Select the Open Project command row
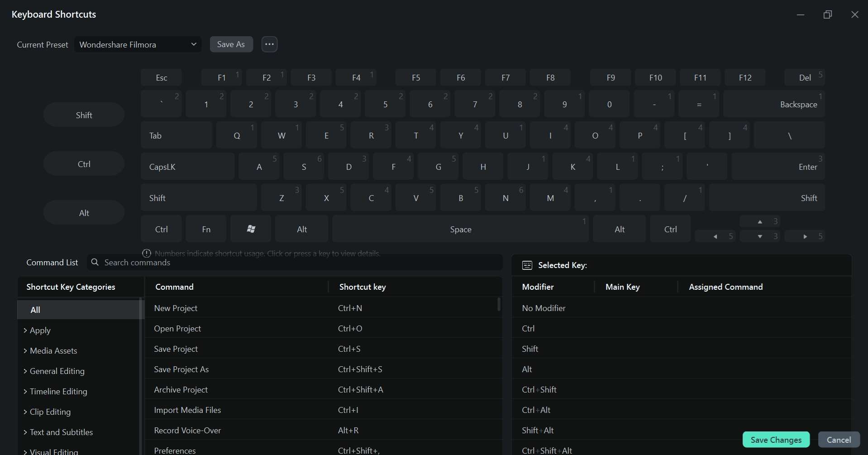Viewport: 868px width, 455px height. click(x=323, y=328)
